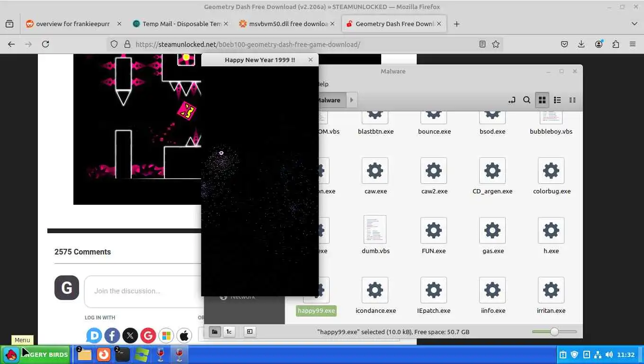Select the Geometry Dash Free Download tab

tap(394, 24)
